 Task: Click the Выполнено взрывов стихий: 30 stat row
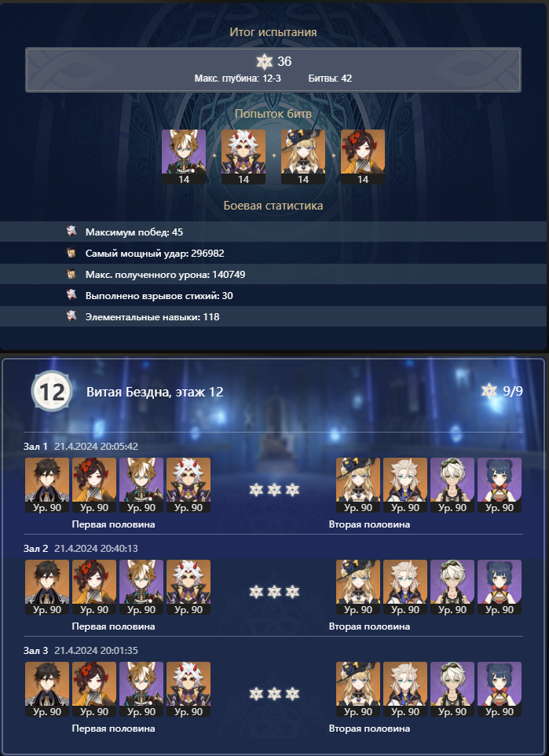[273, 295]
